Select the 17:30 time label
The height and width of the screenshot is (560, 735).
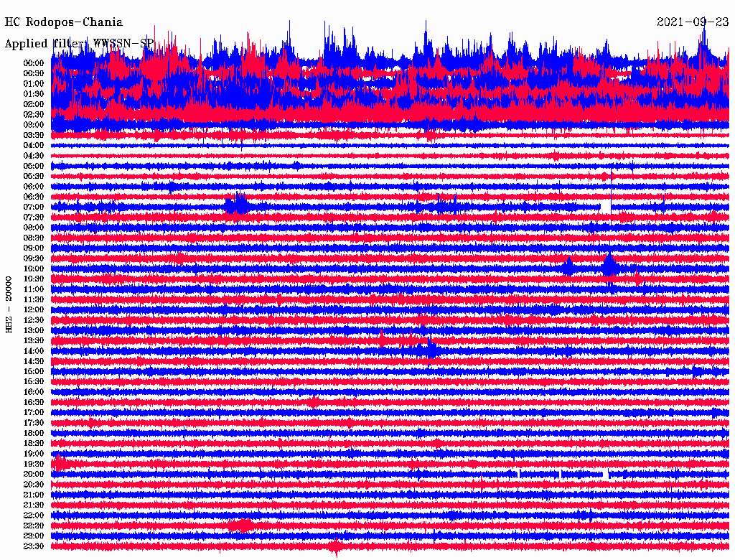(x=34, y=423)
